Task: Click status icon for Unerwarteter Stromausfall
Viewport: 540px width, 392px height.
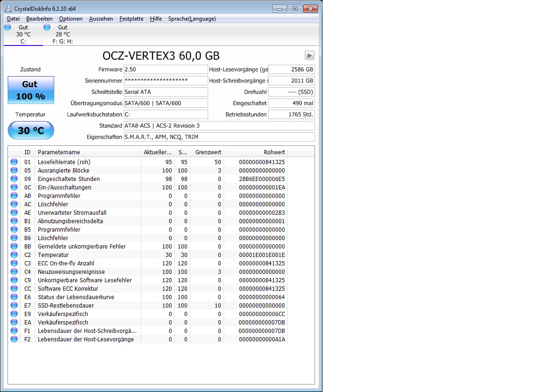Action: 14,212
